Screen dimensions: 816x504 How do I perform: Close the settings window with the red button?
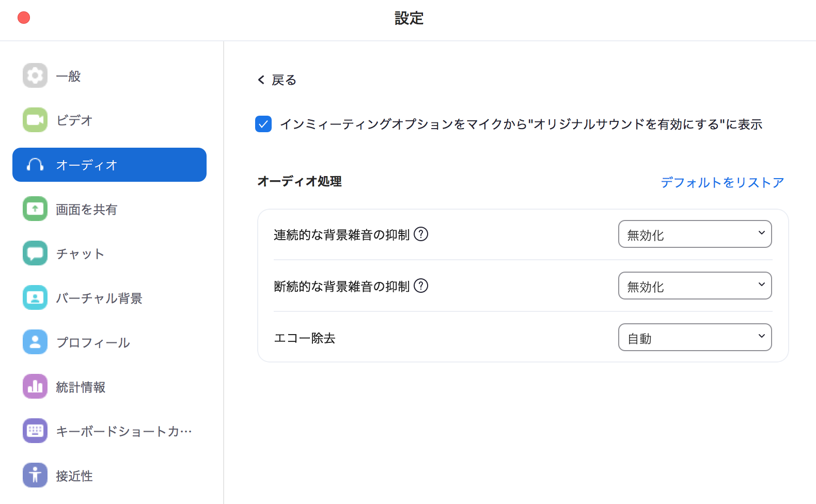click(24, 18)
